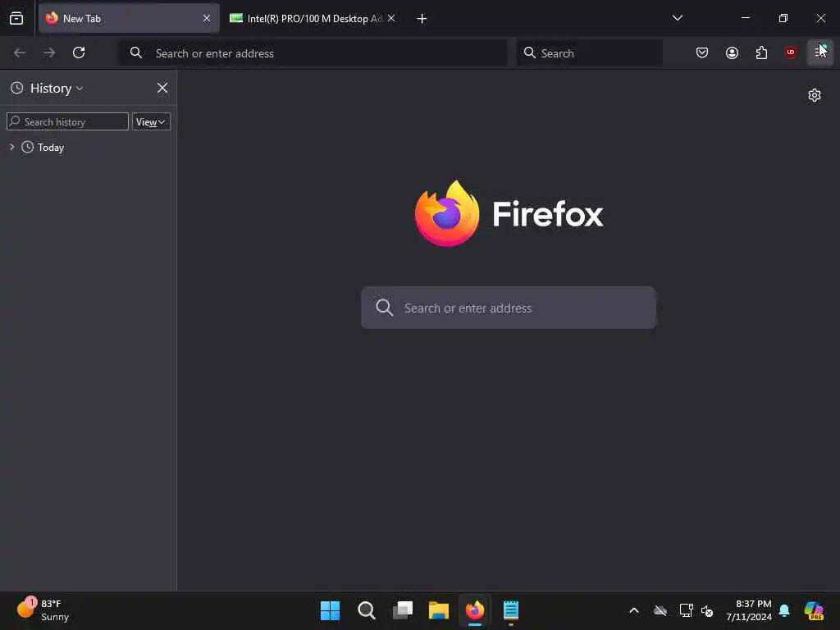Screen dimensions: 840x630
Task: Open the Windows Start menu
Action: tap(330, 610)
